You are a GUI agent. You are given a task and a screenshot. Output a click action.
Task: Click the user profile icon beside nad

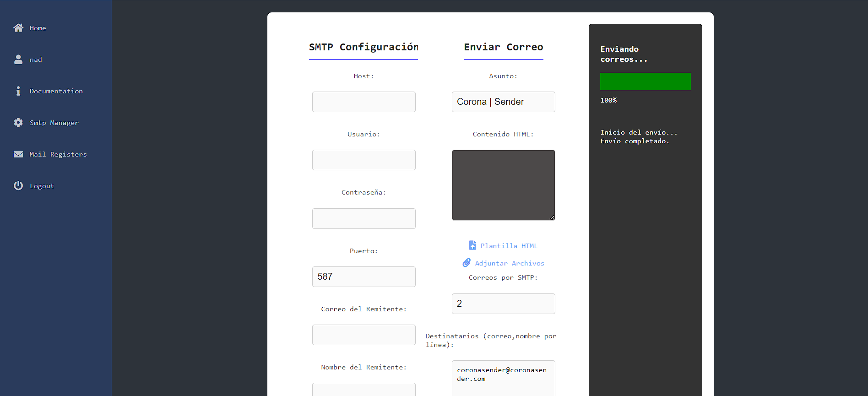(18, 60)
